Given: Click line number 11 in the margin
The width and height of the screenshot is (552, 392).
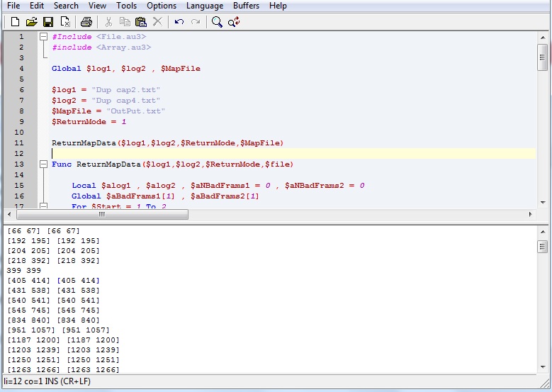Looking at the screenshot, I should (19, 142).
